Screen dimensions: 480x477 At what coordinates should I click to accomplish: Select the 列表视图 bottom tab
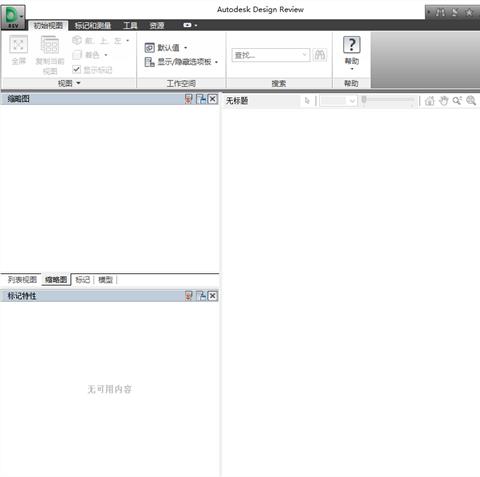22,279
